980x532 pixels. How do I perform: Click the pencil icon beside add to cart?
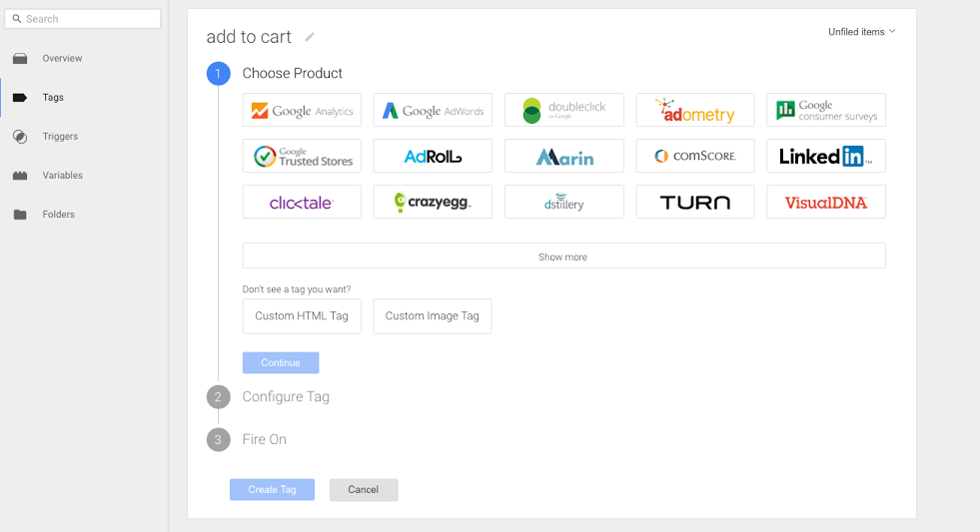pyautogui.click(x=310, y=38)
